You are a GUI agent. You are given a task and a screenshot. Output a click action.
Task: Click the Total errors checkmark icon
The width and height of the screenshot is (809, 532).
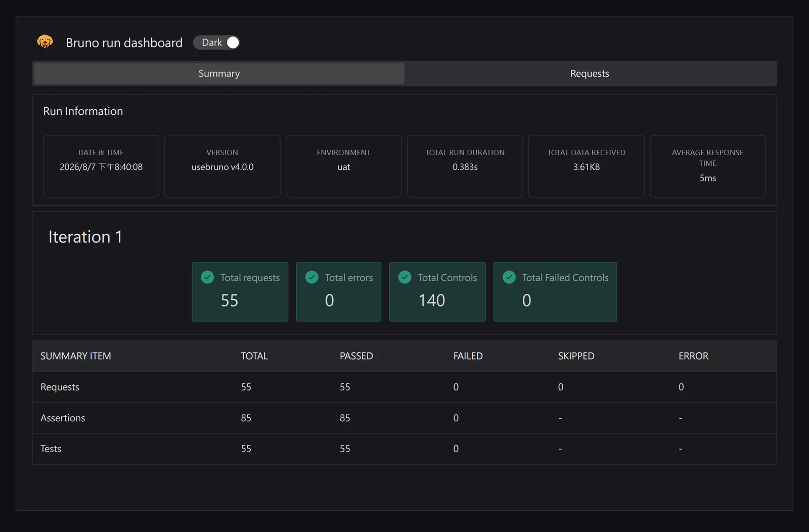312,277
